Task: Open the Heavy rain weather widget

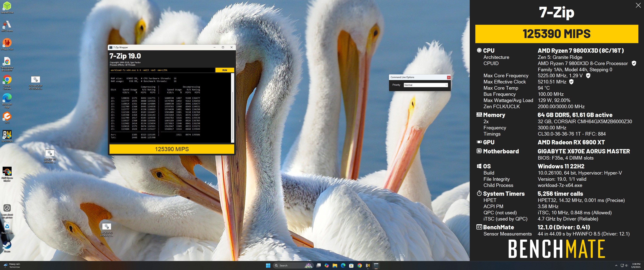Action: pyautogui.click(x=12, y=265)
